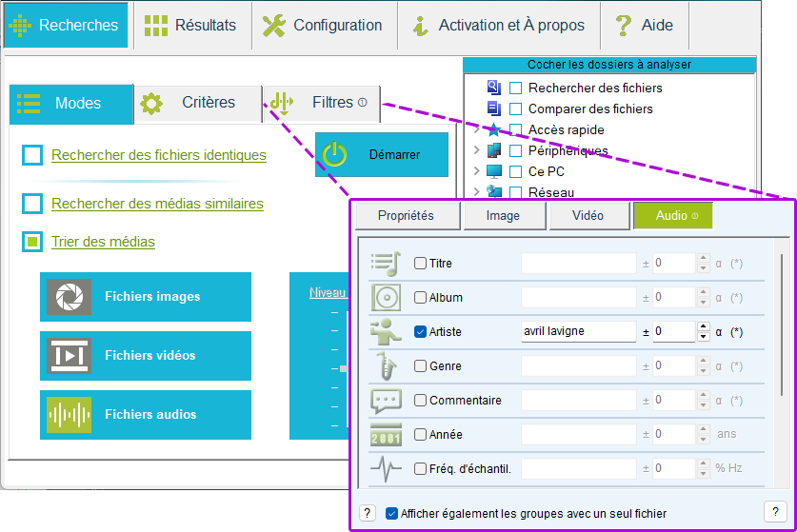Expand the Réseau tree node

[x=476, y=191]
